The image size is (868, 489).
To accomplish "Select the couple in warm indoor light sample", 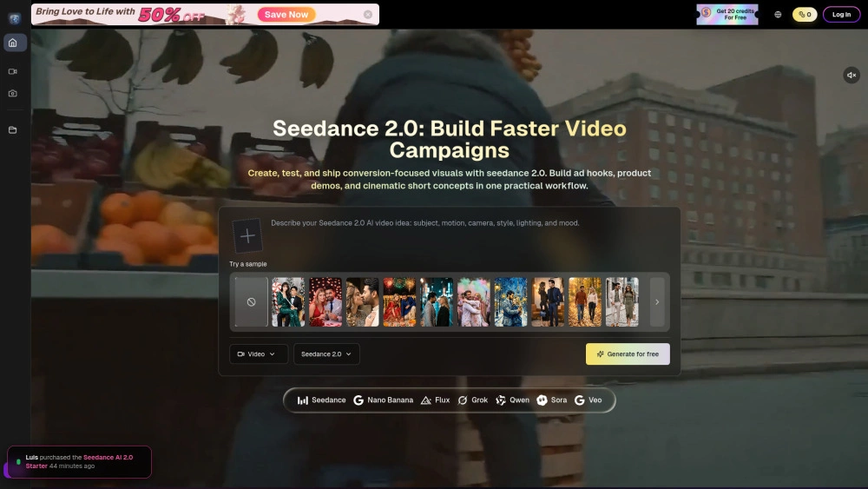I will (x=548, y=301).
